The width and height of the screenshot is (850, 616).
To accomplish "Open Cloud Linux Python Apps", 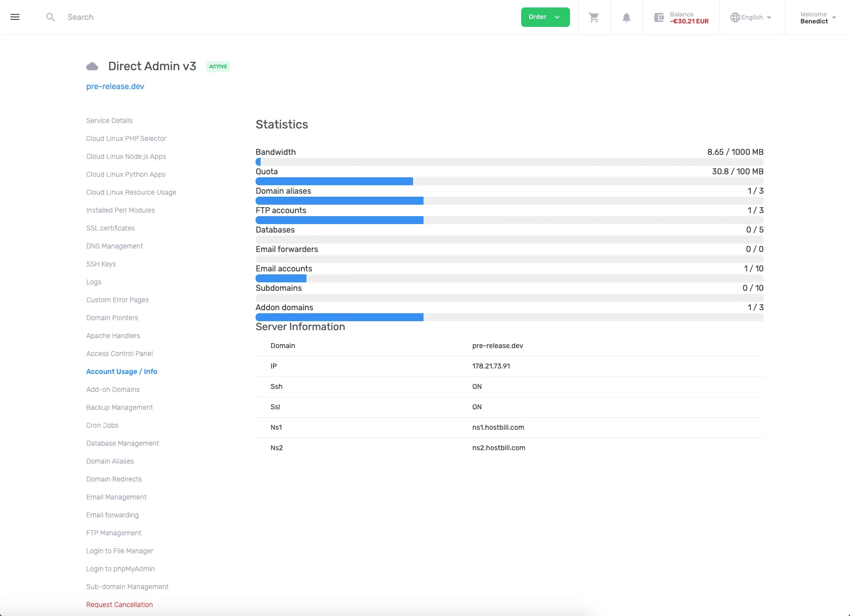I will tap(126, 174).
